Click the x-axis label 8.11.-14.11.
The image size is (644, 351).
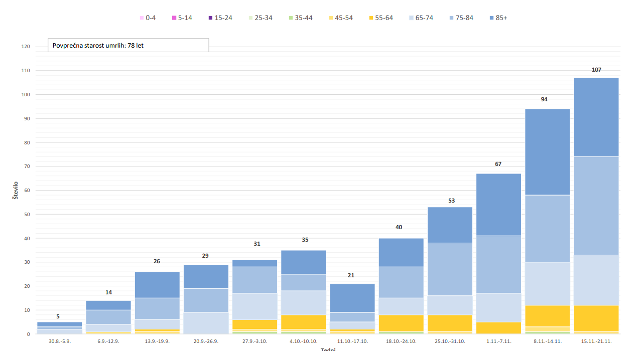pyautogui.click(x=547, y=341)
